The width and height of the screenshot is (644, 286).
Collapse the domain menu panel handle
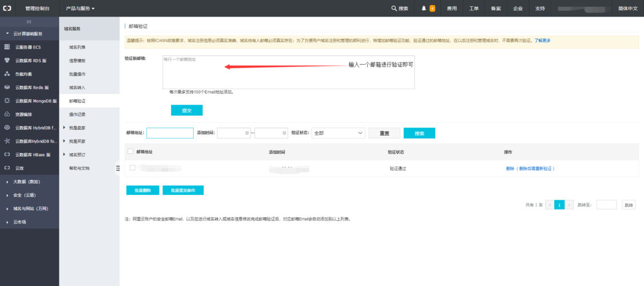[118, 168]
